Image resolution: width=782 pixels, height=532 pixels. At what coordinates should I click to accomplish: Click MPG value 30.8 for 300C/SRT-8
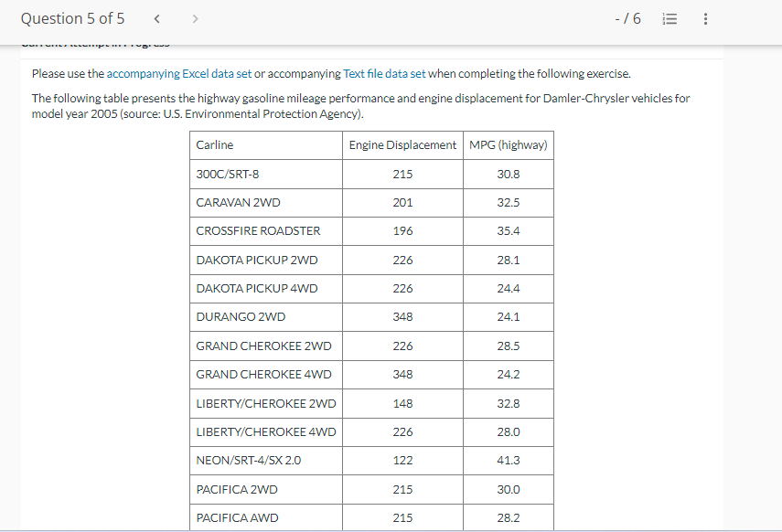pos(509,174)
